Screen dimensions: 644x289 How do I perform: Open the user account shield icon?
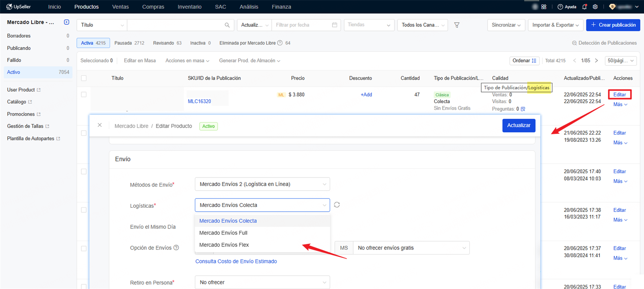612,7
